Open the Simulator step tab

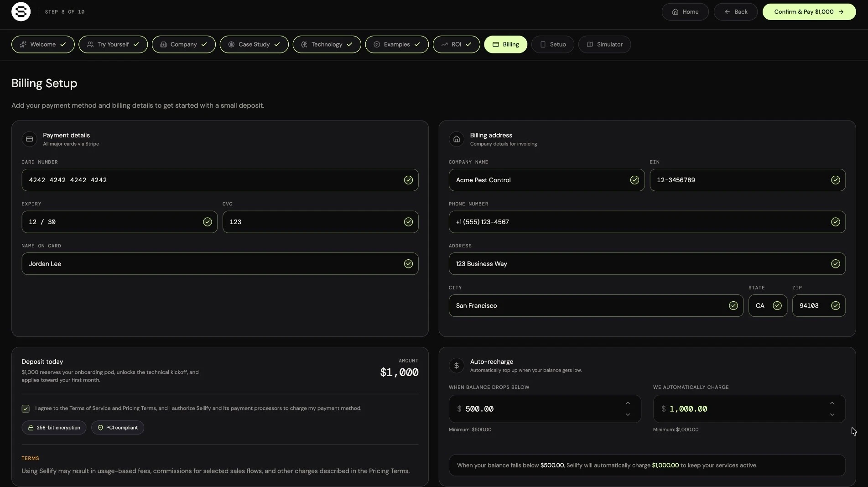click(x=604, y=44)
